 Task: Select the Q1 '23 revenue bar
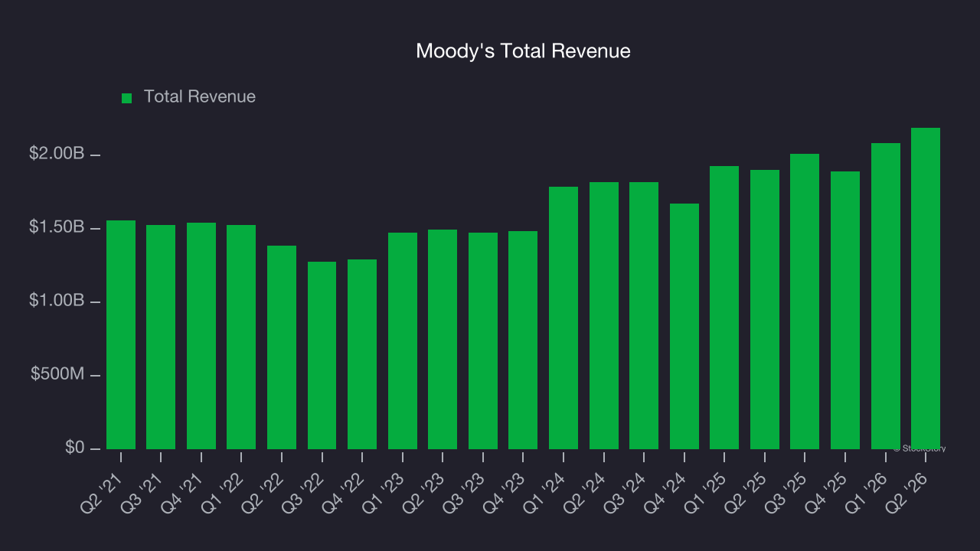point(403,341)
